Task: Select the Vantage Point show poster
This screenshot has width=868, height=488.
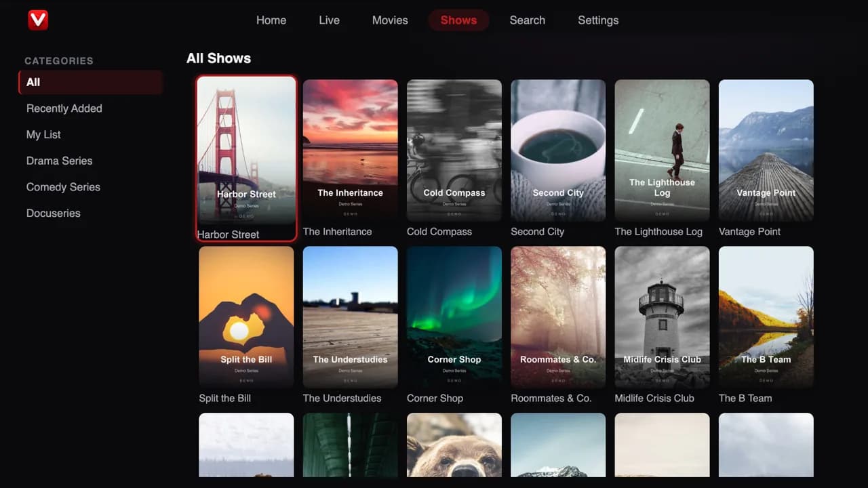Action: tap(766, 150)
